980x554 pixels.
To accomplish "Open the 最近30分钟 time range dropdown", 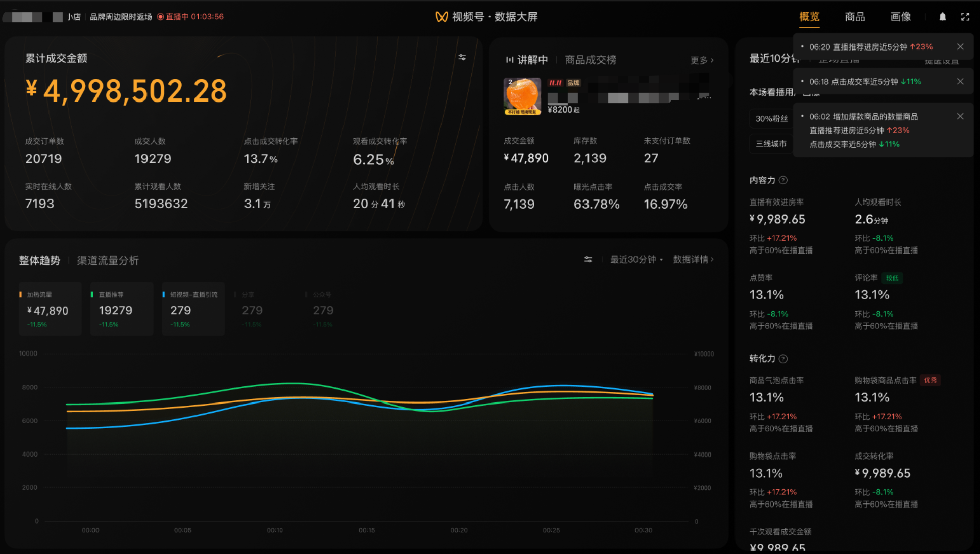I will click(x=636, y=259).
